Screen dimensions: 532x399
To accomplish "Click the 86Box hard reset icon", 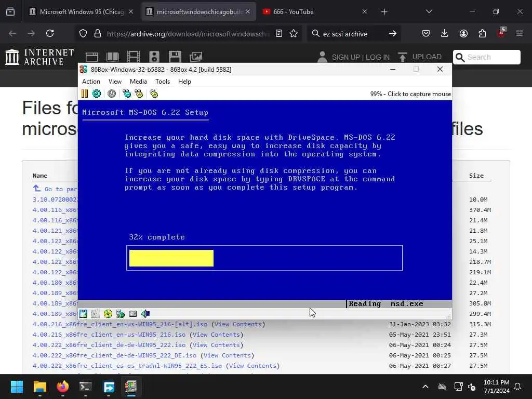I will (97, 94).
